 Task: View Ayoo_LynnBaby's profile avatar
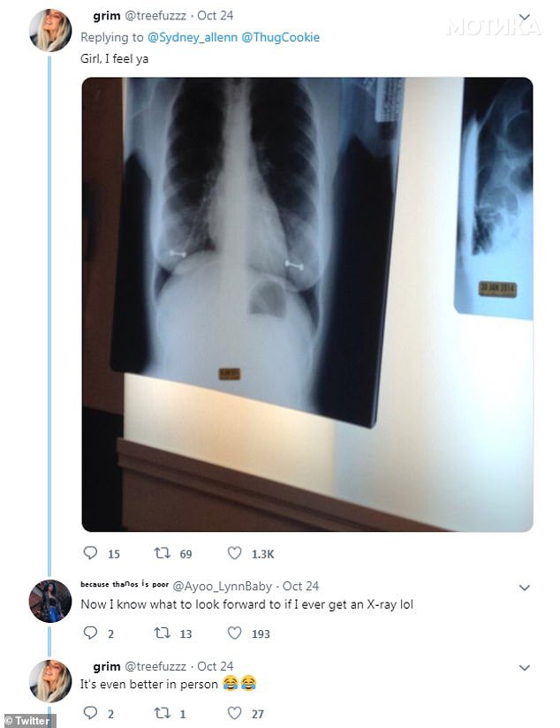coord(50,601)
